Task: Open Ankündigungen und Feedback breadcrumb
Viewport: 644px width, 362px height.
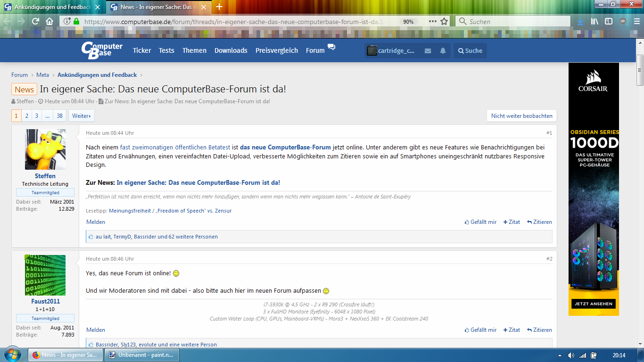Action: point(97,75)
